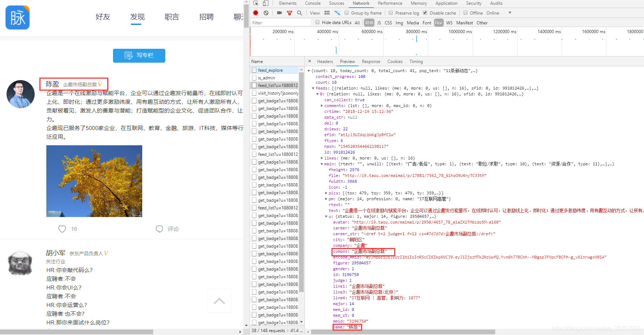Enable Group by frame checkbox
This screenshot has height=335, width=644.
347,13
